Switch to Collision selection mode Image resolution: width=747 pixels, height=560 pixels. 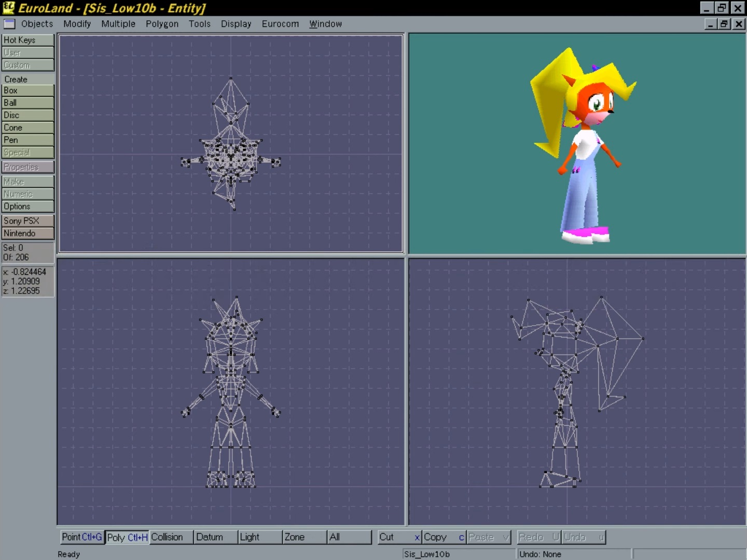click(171, 537)
